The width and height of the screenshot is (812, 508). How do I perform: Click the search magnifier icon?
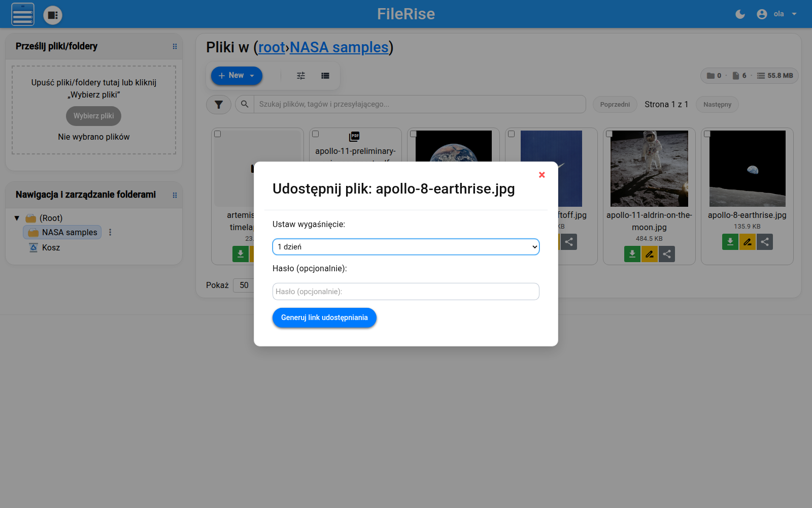[245, 104]
